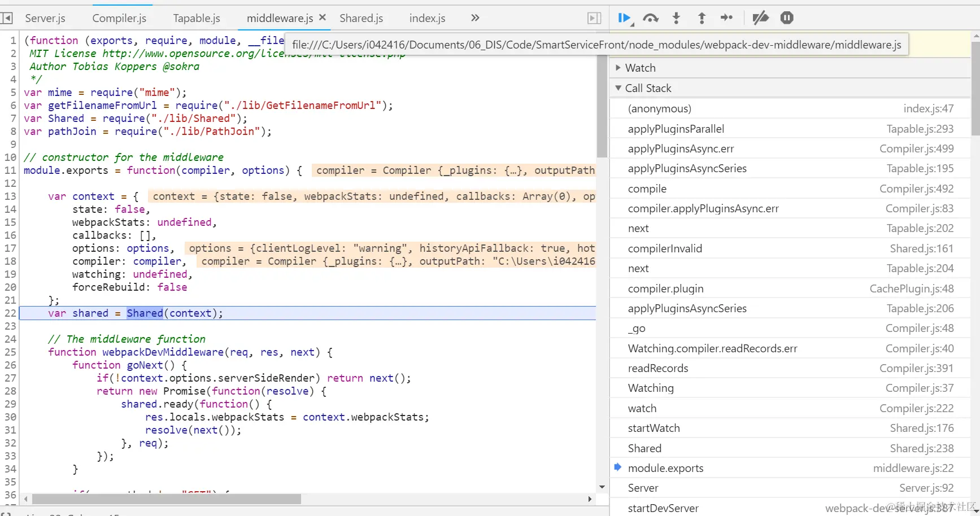Select Watching.compiler.readRecords.err stack frame
The width and height of the screenshot is (980, 516).
790,348
